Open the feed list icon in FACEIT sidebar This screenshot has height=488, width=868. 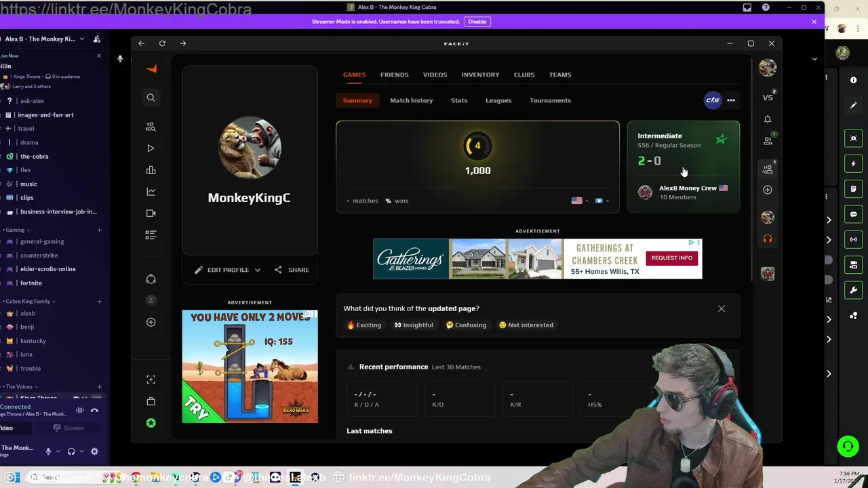(151, 235)
